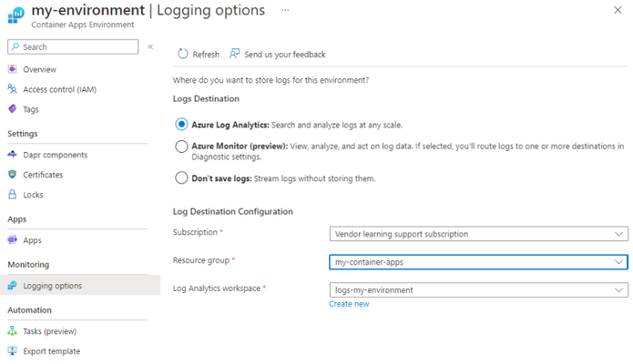Click the Monitoring section heading

pos(28,264)
